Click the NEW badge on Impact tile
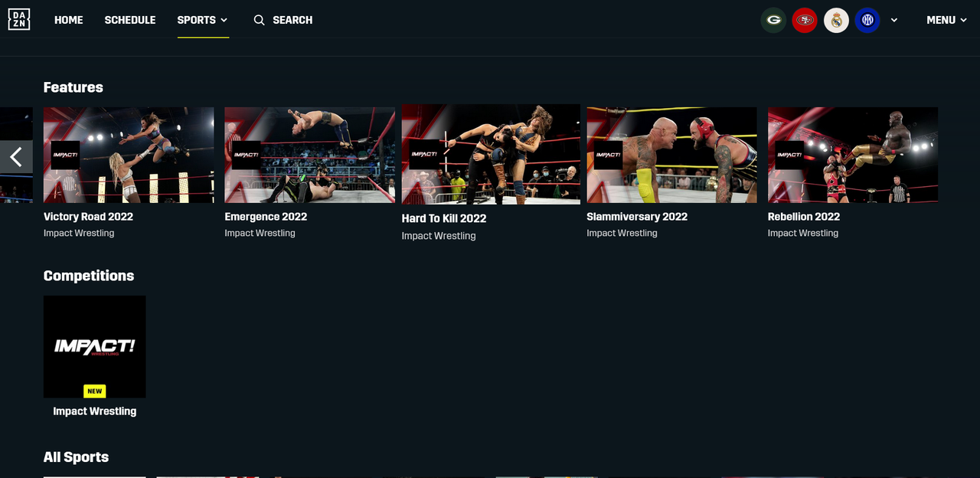This screenshot has width=980, height=478. click(95, 391)
